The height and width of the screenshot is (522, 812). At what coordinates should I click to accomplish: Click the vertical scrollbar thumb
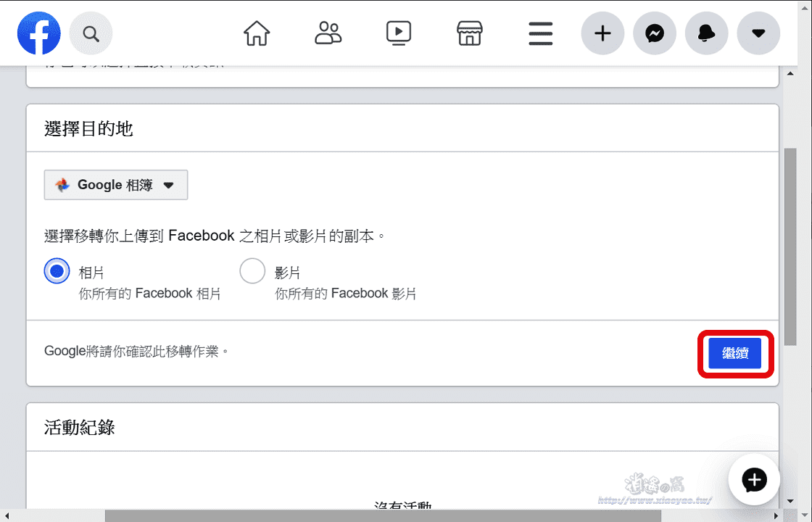pos(790,246)
